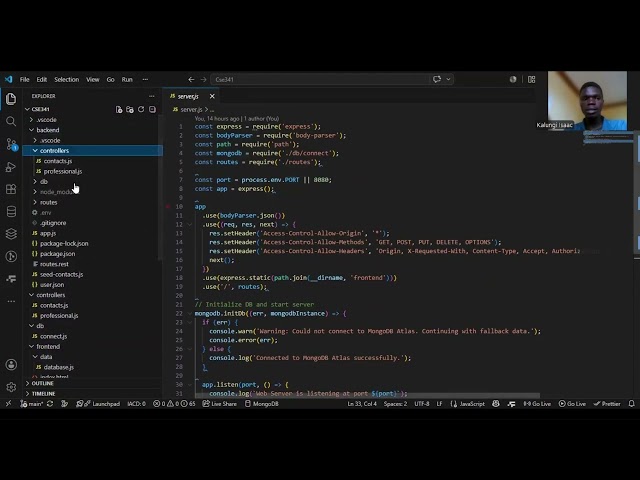Click the horizontal scrollbar under the editor
Image resolution: width=640 pixels, height=480 pixels.
367,396
